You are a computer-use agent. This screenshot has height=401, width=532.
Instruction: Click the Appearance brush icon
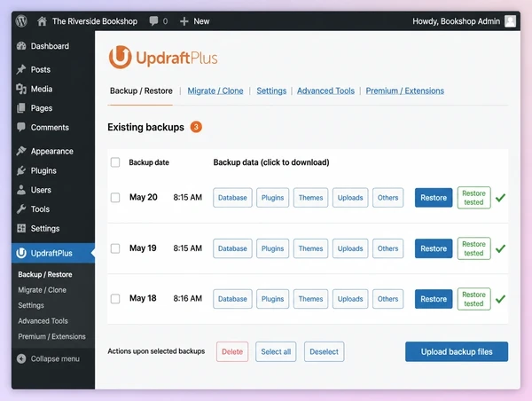point(21,151)
